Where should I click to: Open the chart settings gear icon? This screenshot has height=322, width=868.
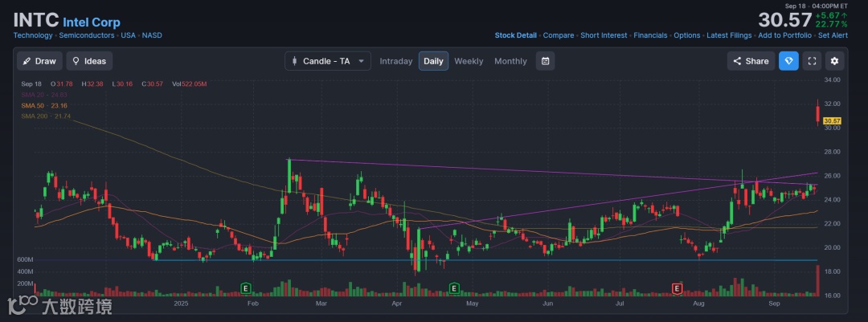coord(835,61)
